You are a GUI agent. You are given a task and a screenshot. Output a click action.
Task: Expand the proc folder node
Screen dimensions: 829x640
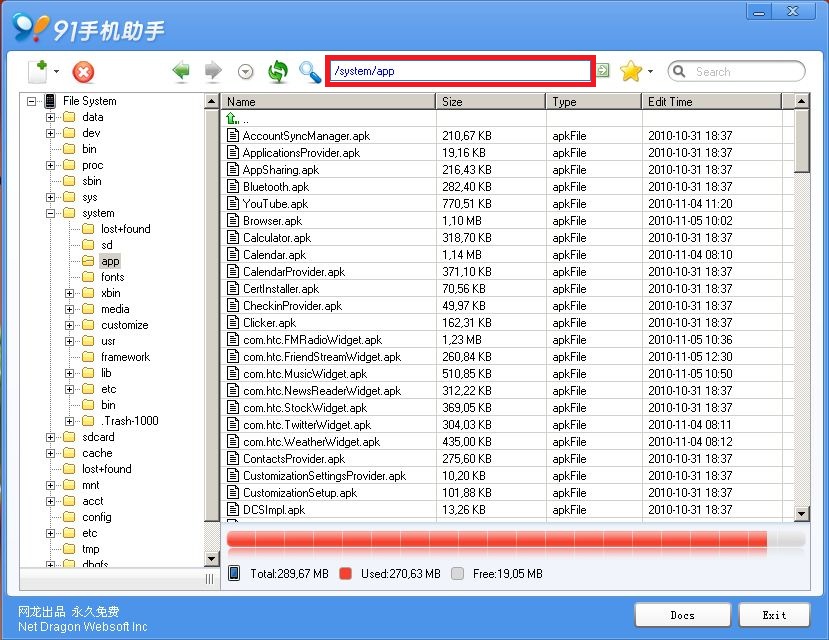pyautogui.click(x=51, y=165)
